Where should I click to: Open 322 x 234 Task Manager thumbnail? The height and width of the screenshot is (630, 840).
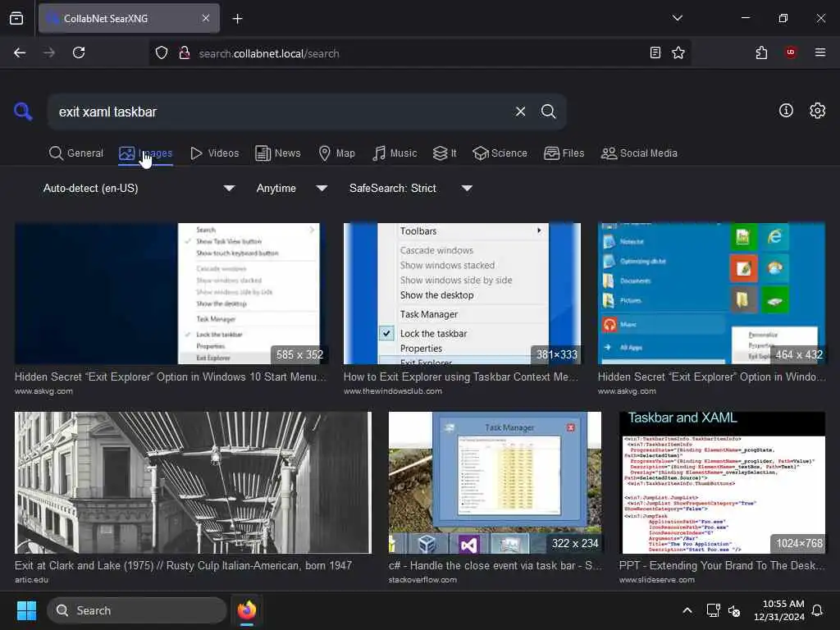pyautogui.click(x=495, y=482)
